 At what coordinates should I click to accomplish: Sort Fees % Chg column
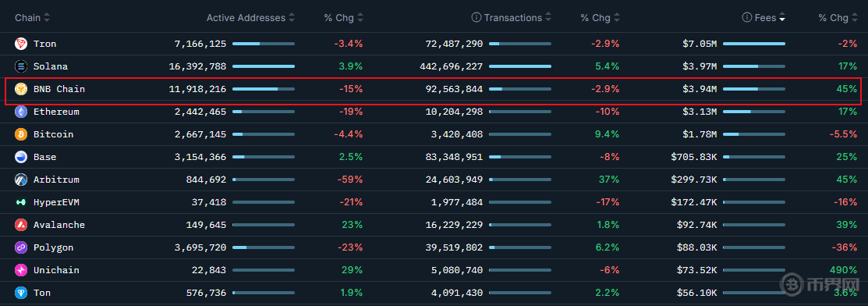coord(855,18)
